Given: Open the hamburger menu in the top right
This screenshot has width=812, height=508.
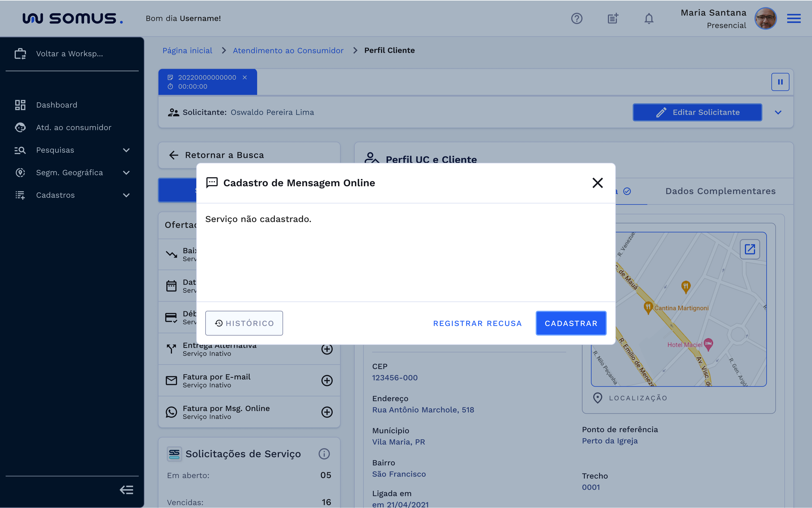Looking at the screenshot, I should click(794, 19).
